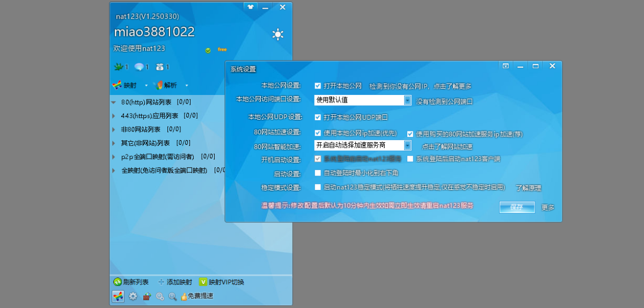Image resolution: width=644 pixels, height=308 pixels.
Task: Enable 启动nat123稳定模式 checkbox
Action: click(x=318, y=187)
